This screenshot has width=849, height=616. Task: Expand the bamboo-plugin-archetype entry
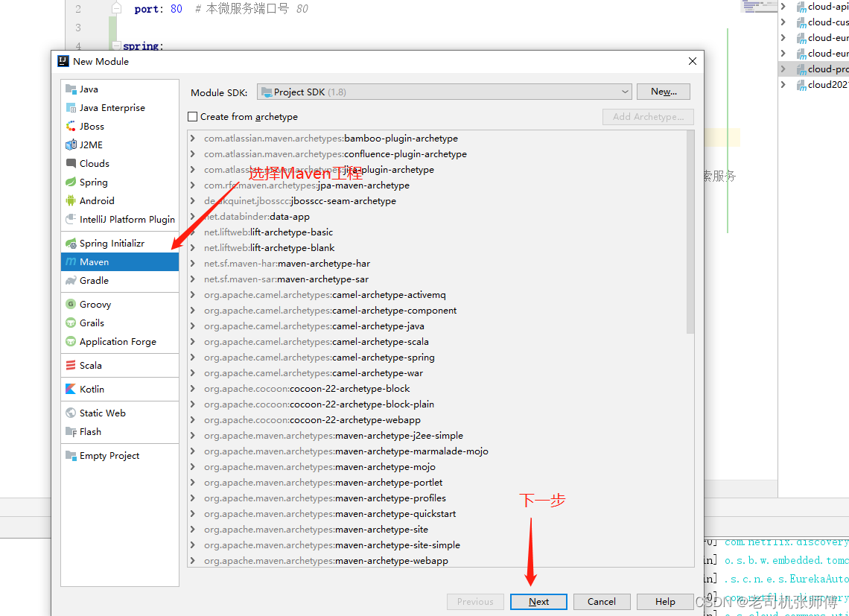(x=193, y=138)
